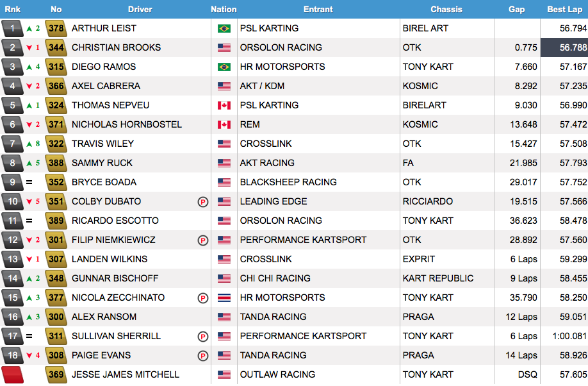Click the penalty icon beside Colby Dubato
Image resolution: width=588 pixels, height=386 pixels.
pos(203,202)
